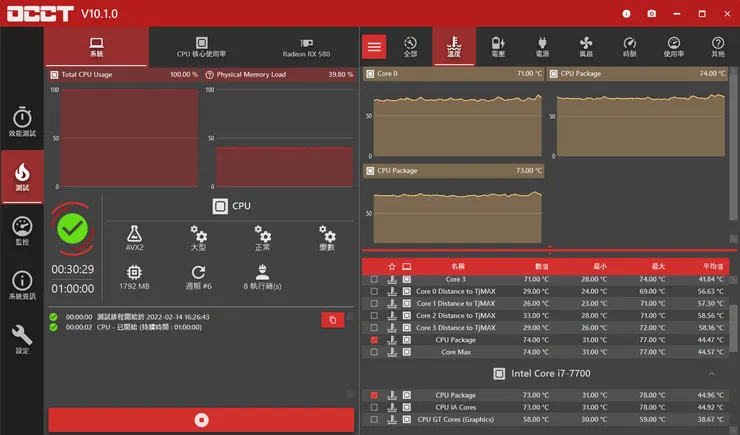Viewport: 740px width, 435px height.
Task: Select the variable load gears option
Action: [x=327, y=238]
